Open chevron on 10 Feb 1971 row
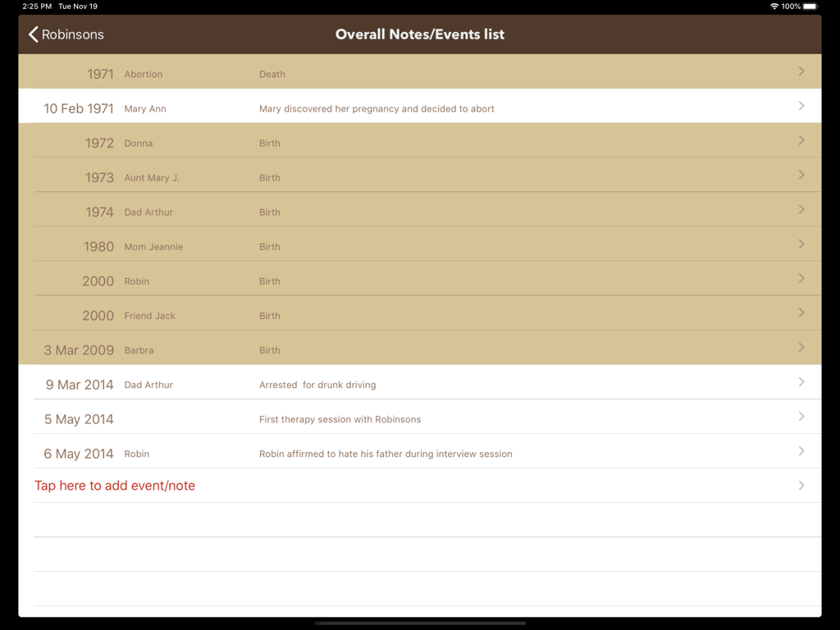This screenshot has width=840, height=630. (801, 106)
